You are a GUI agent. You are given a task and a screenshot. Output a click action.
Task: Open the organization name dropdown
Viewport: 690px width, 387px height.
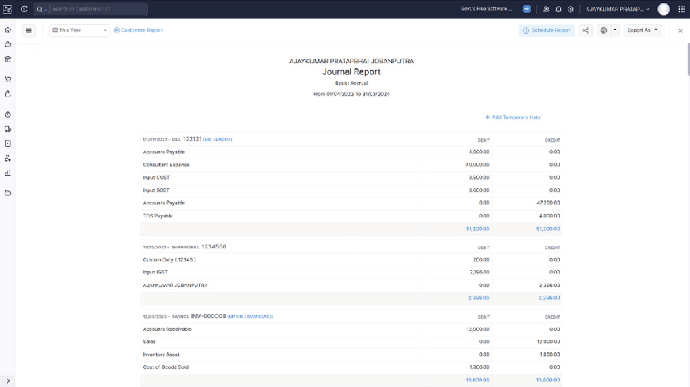pyautogui.click(x=617, y=9)
